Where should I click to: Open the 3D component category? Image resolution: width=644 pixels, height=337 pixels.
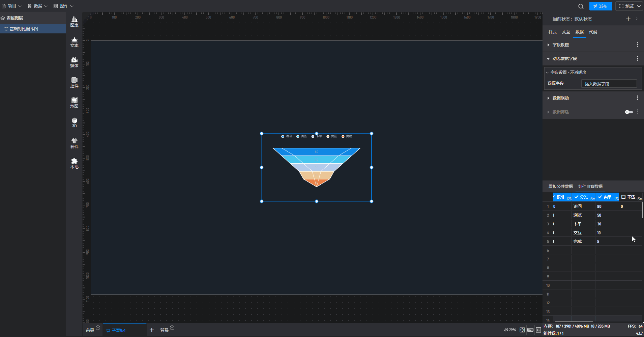(x=74, y=122)
